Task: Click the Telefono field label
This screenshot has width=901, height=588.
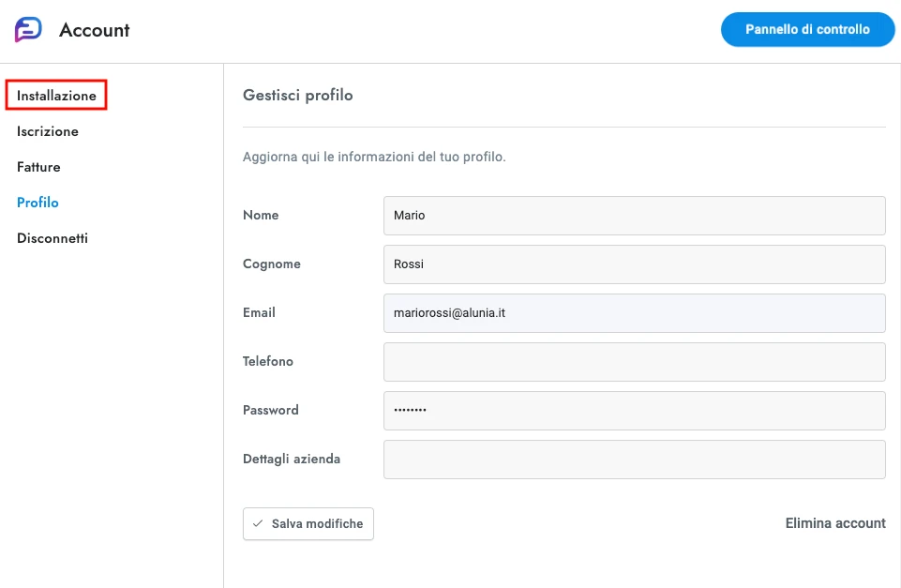Action: click(x=268, y=361)
